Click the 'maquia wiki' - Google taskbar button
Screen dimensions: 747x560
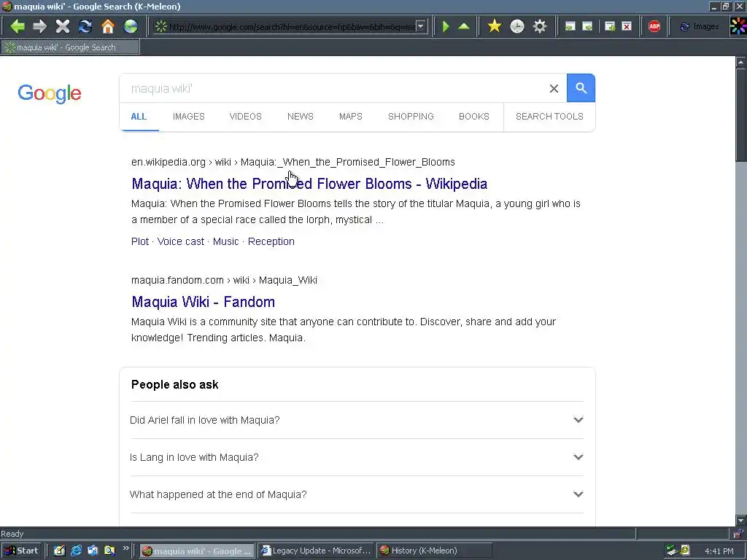coord(197,551)
